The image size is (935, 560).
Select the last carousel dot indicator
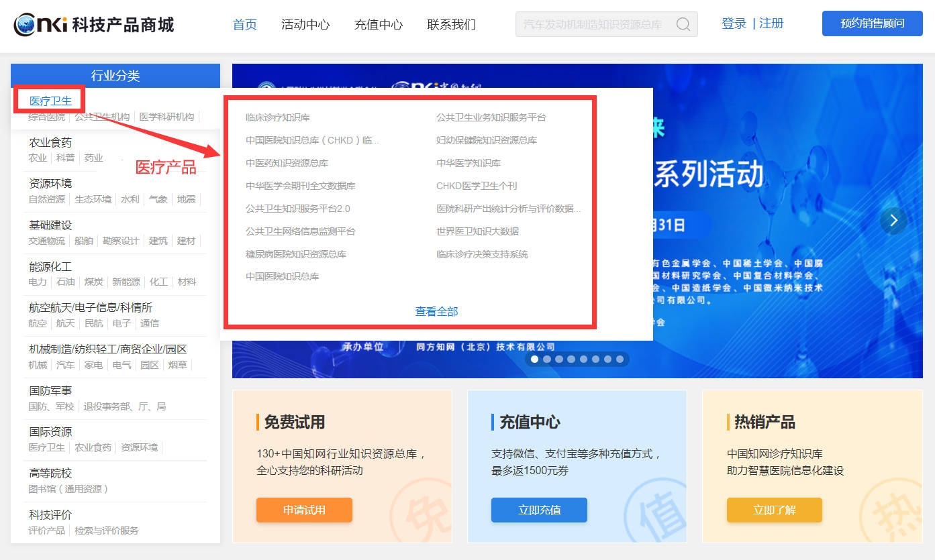[620, 359]
